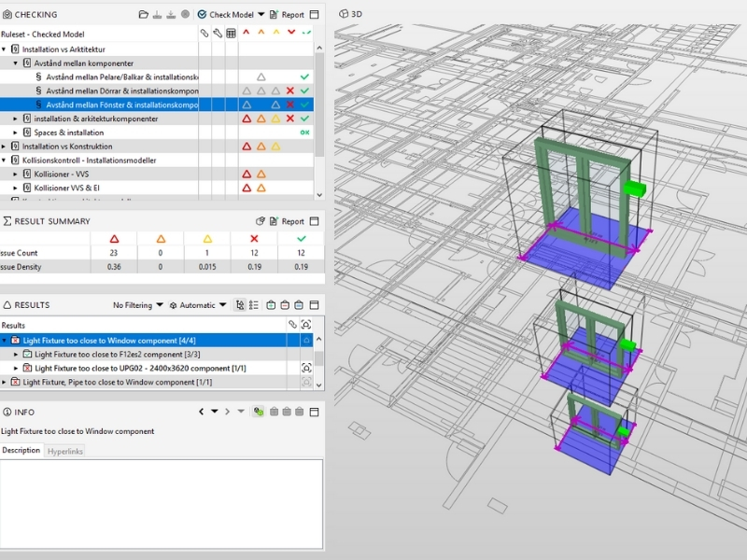The image size is (747, 560).
Task: Click the orange triangle column in Result Summary
Action: (161, 239)
